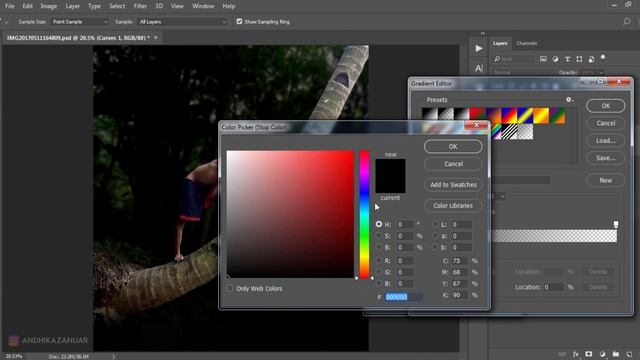Click the vertical hue spectrum slider
Image resolution: width=640 pixels, height=360 pixels.
click(364, 214)
